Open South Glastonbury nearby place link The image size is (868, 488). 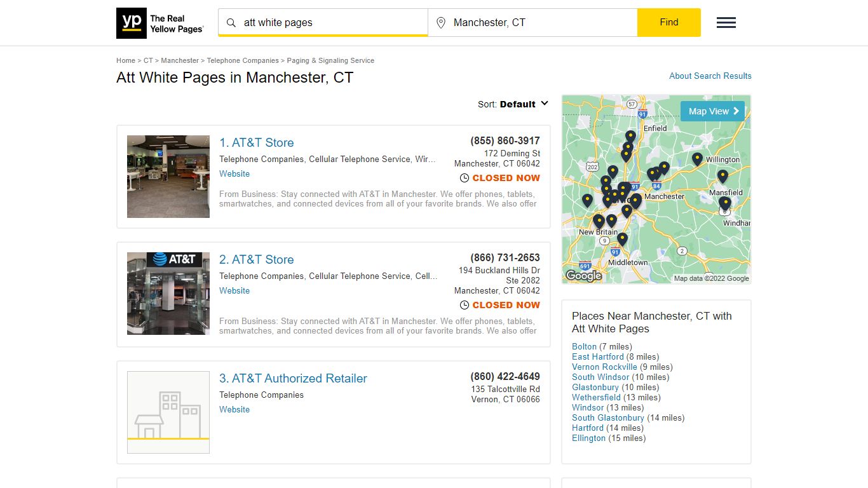pos(608,418)
